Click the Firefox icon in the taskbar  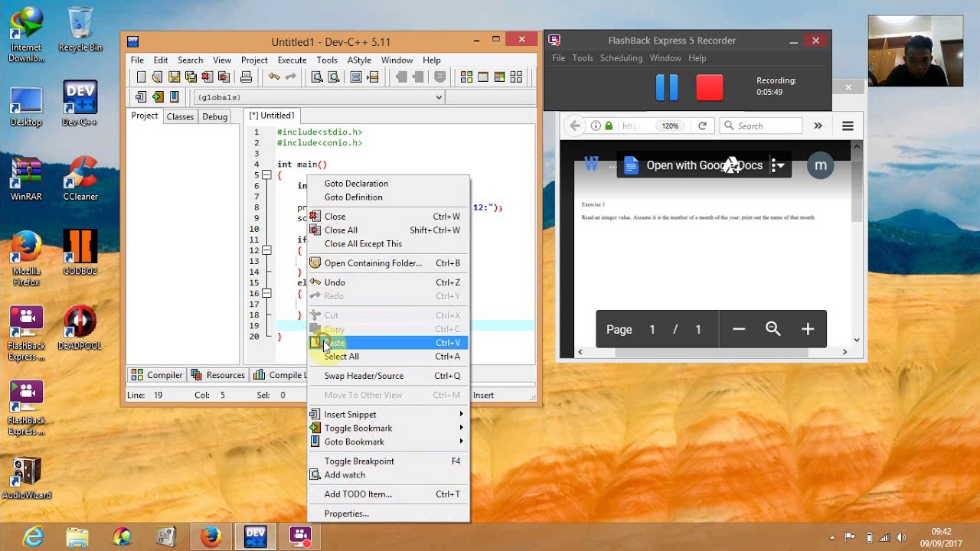[211, 537]
